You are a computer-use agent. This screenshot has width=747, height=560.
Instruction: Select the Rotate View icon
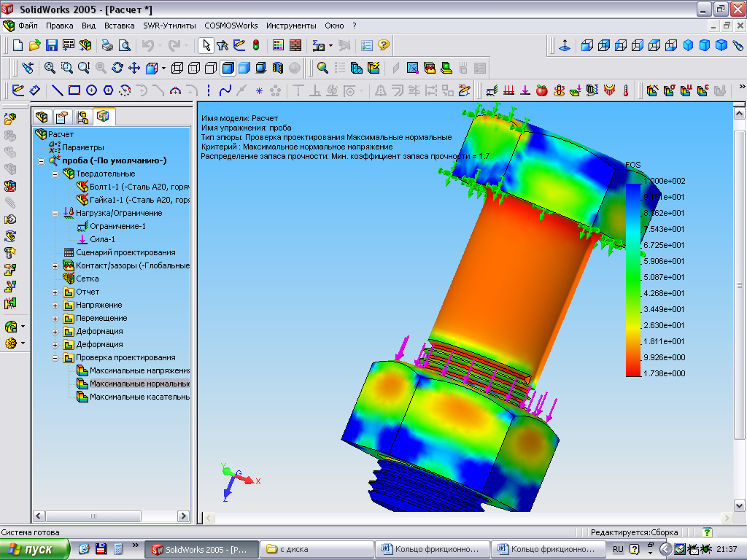coord(117,68)
